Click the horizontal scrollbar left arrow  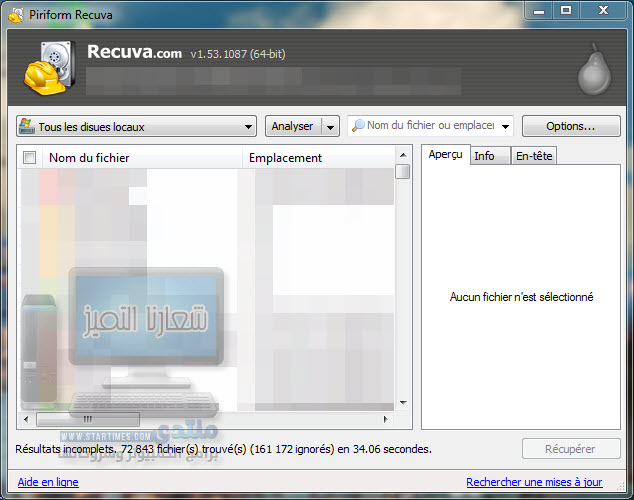coord(26,419)
